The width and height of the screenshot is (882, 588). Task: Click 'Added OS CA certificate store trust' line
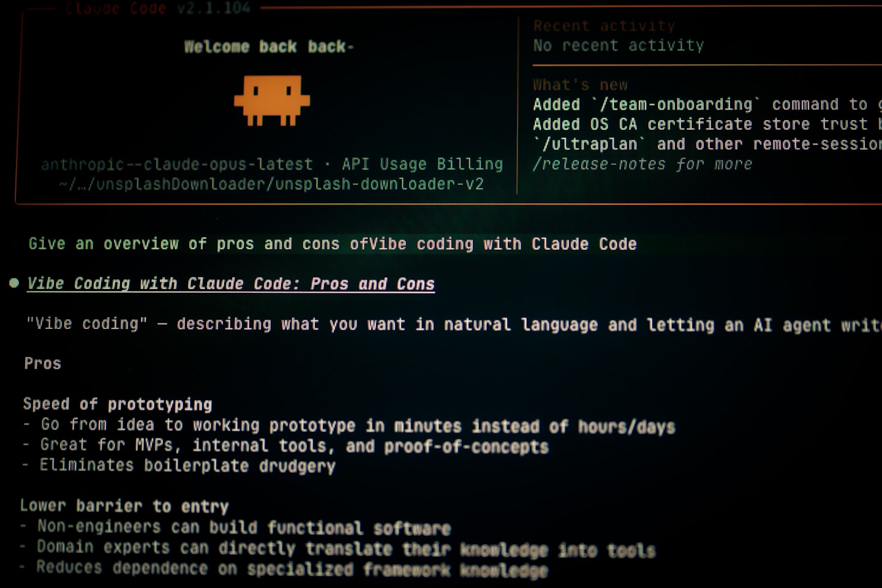pos(707,124)
